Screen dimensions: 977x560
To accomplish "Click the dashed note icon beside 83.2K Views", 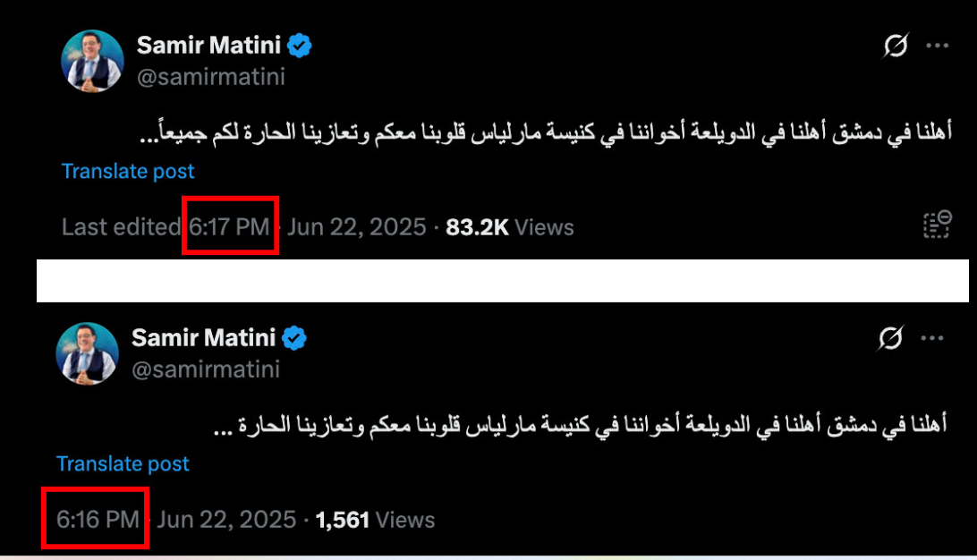I will (936, 225).
